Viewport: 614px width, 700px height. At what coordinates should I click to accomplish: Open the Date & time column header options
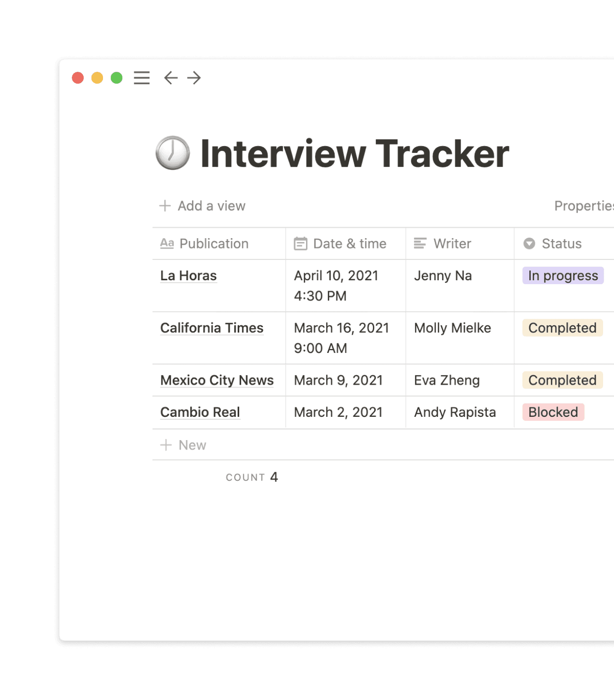pos(350,244)
